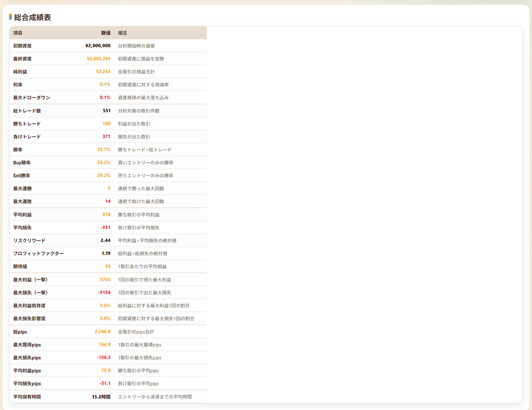Screen dimensions: 532x410
Task: Select the リスクリワード row label
Action: 29,241
